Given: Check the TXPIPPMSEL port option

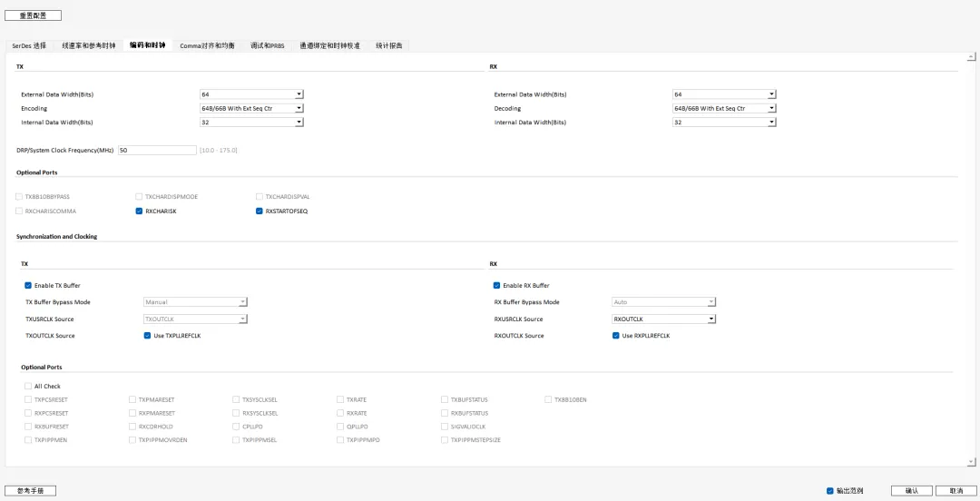Looking at the screenshot, I should 236,439.
